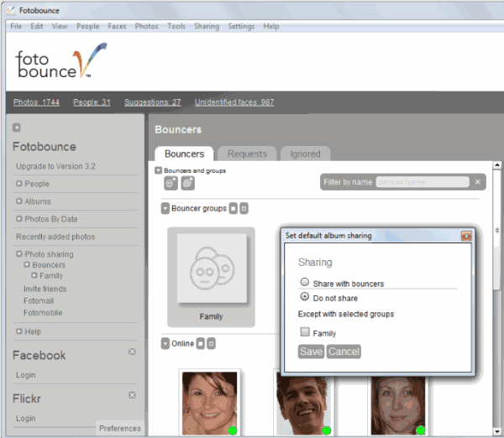Screen dimensions: 504x438
Task: Open Recently added photos
Action: [x=55, y=237]
